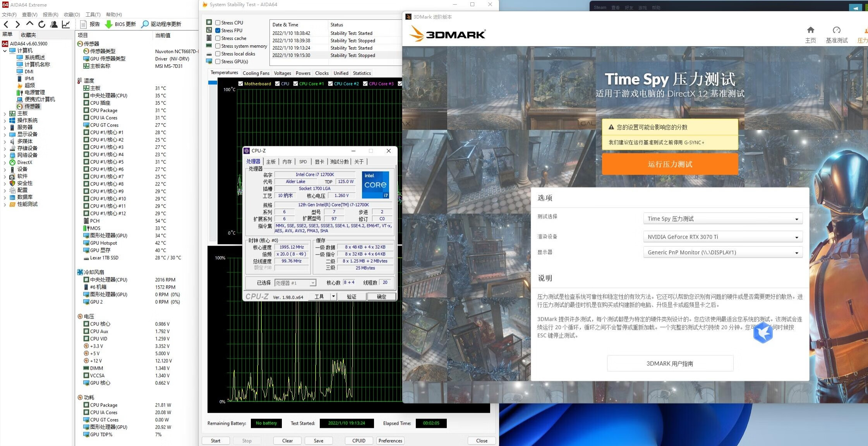Enable Stress CPU checkbox

[218, 23]
